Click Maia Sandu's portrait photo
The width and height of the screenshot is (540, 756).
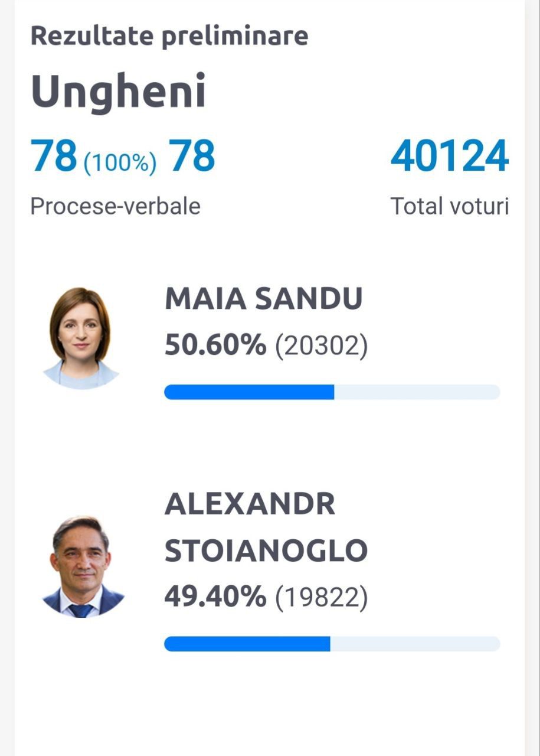click(x=81, y=338)
